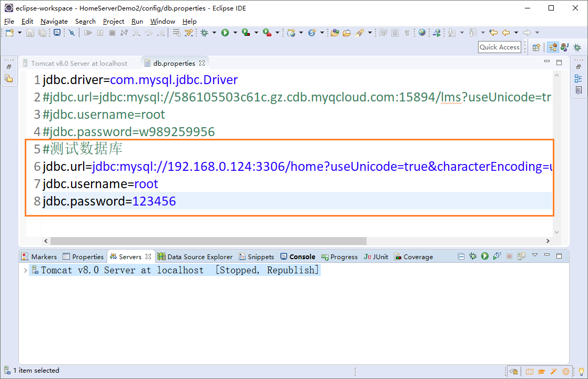The image size is (588, 379).
Task: Click the Quick Access search field
Action: point(500,47)
